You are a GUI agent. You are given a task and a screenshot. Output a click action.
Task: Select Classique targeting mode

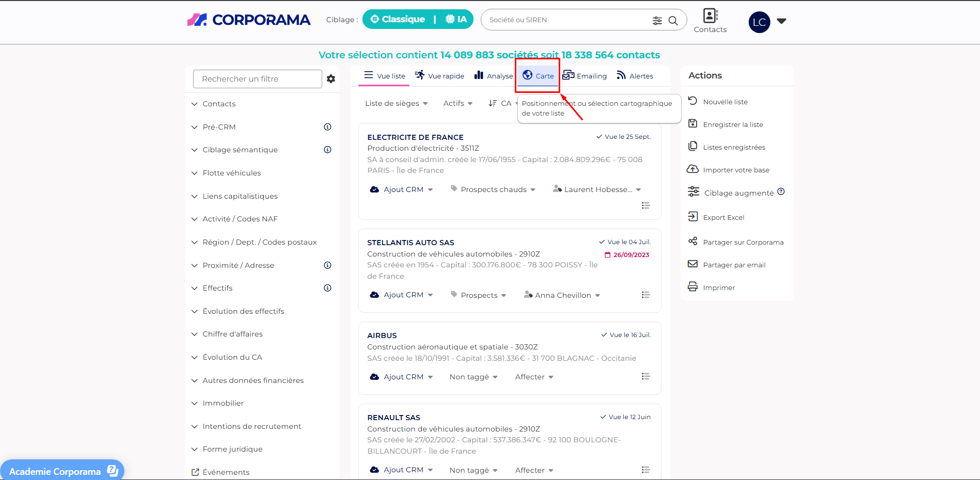pyautogui.click(x=398, y=20)
